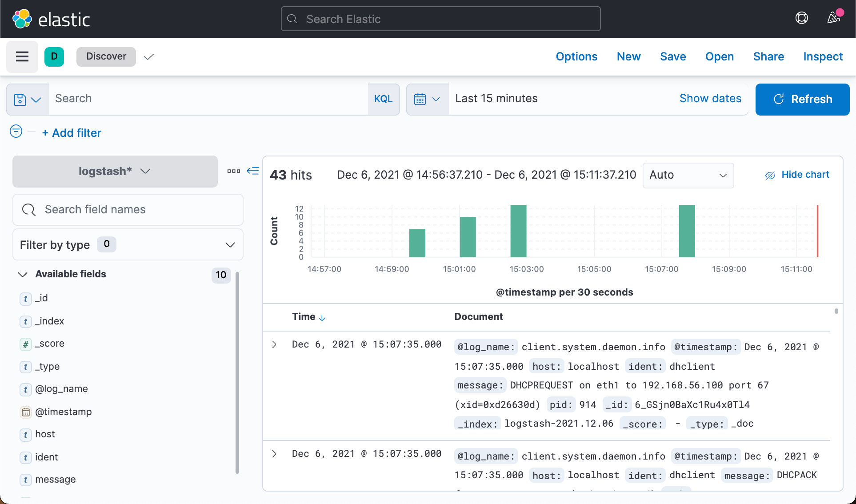Hide the histogram chart
The image size is (856, 504).
pyautogui.click(x=797, y=174)
